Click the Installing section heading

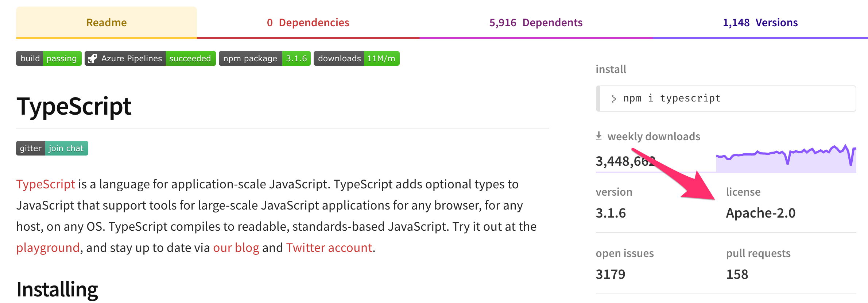tap(57, 289)
